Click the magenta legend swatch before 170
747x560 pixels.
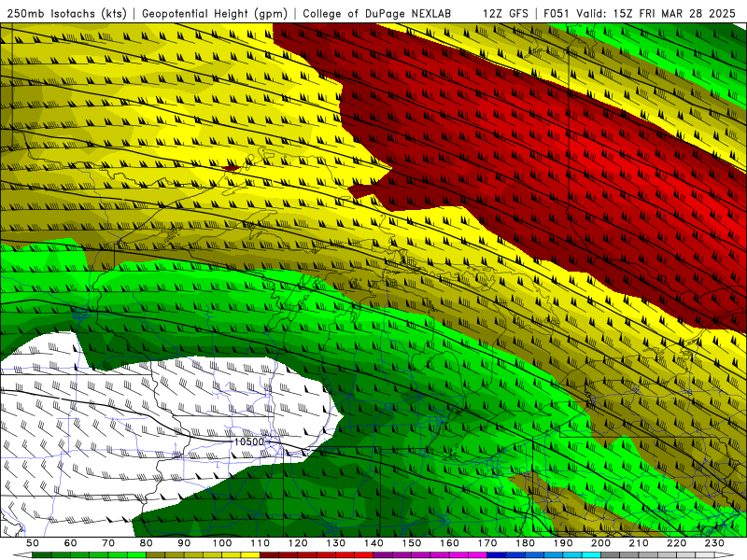(x=478, y=555)
